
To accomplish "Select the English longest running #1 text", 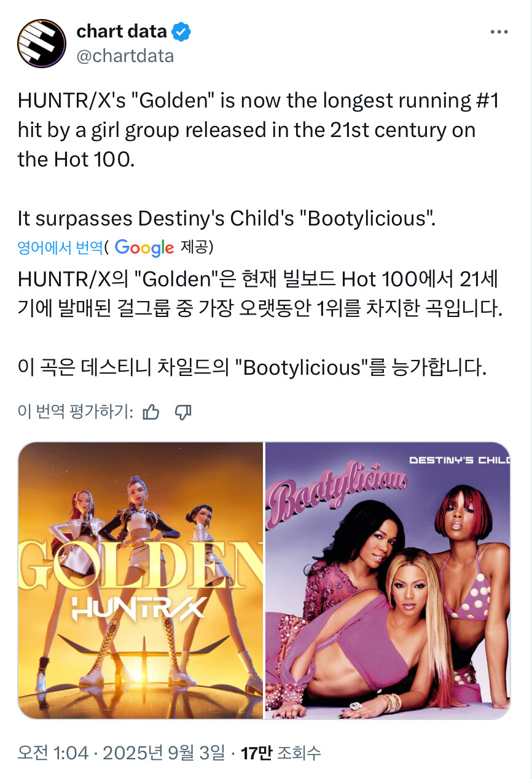I will (257, 130).
